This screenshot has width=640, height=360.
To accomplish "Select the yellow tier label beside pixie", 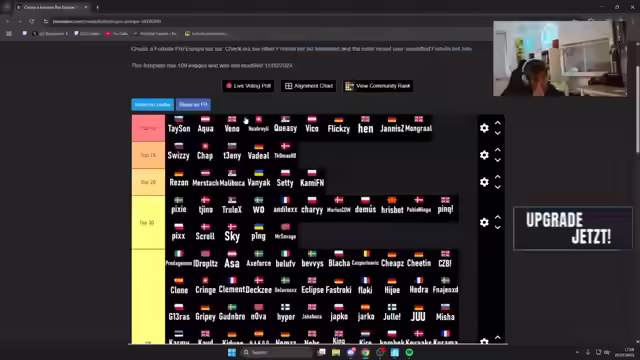I will [x=148, y=222].
